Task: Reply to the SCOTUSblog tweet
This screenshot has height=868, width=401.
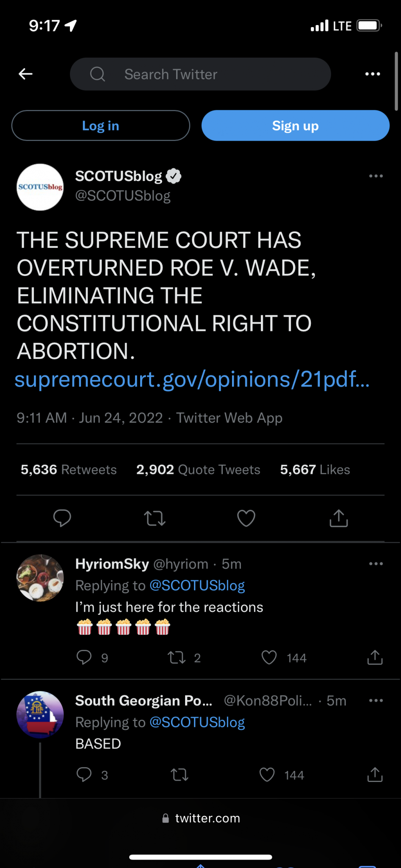Action: click(x=62, y=518)
